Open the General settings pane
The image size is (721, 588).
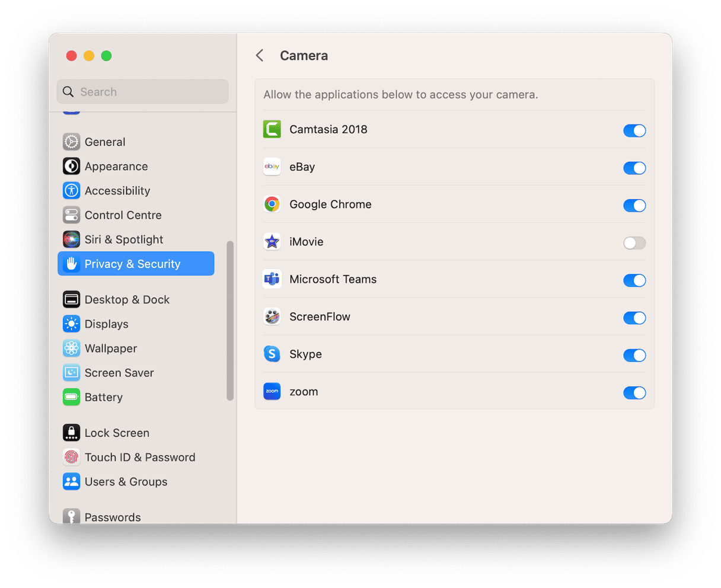coord(105,142)
